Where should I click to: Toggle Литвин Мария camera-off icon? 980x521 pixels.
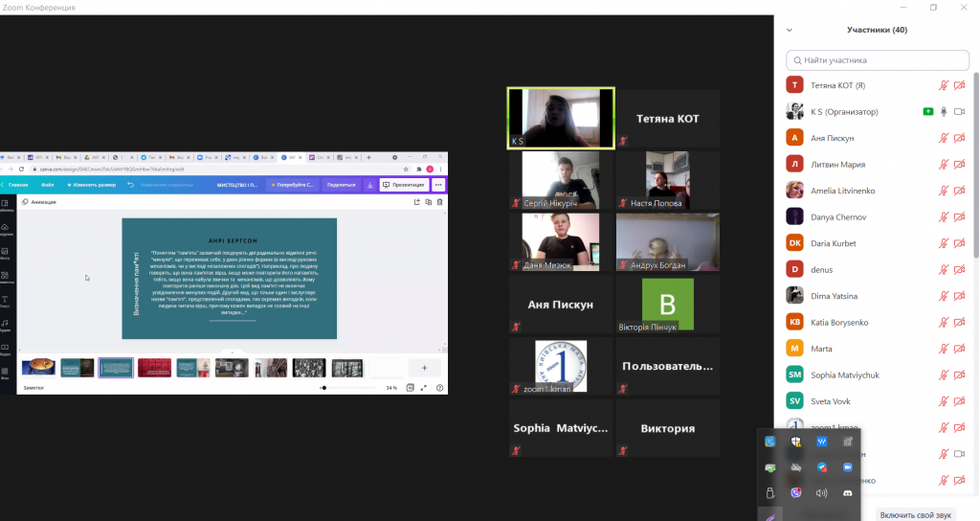tap(959, 165)
